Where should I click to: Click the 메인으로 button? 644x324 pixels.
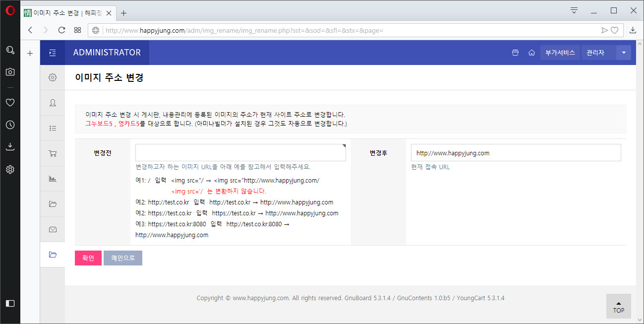122,258
